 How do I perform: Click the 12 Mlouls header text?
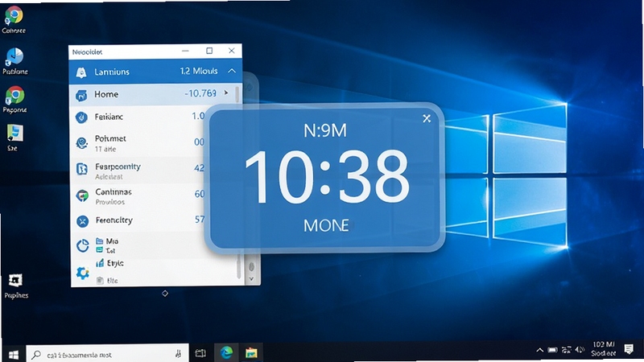[198, 71]
